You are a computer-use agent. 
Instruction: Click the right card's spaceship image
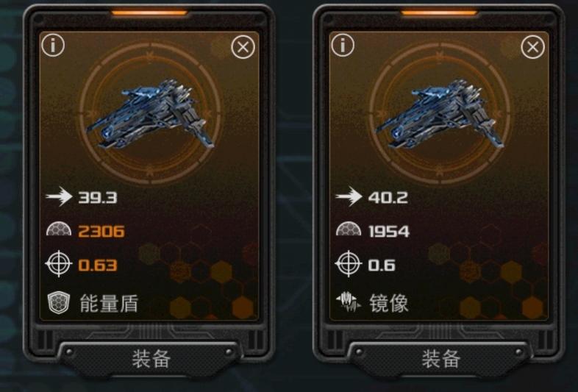point(440,113)
